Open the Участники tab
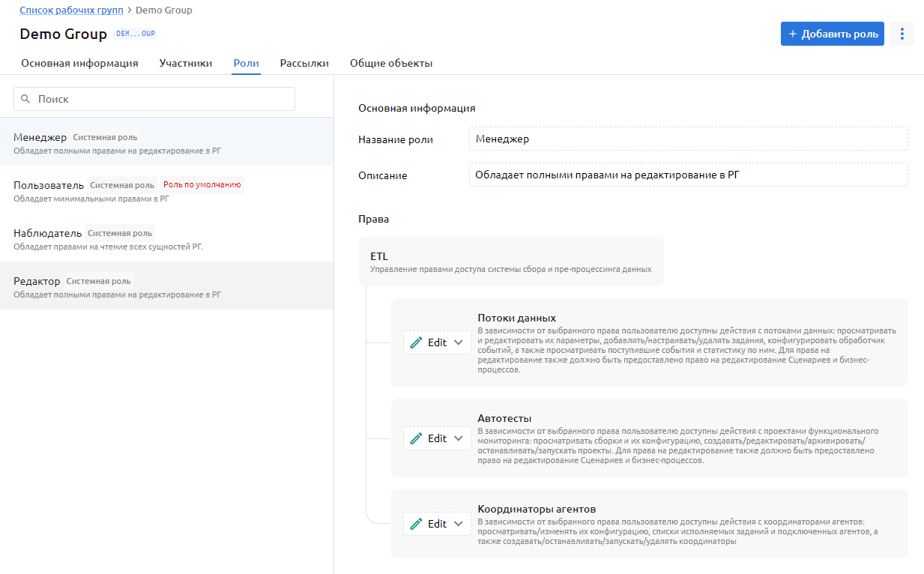This screenshot has width=924, height=574. coord(186,64)
